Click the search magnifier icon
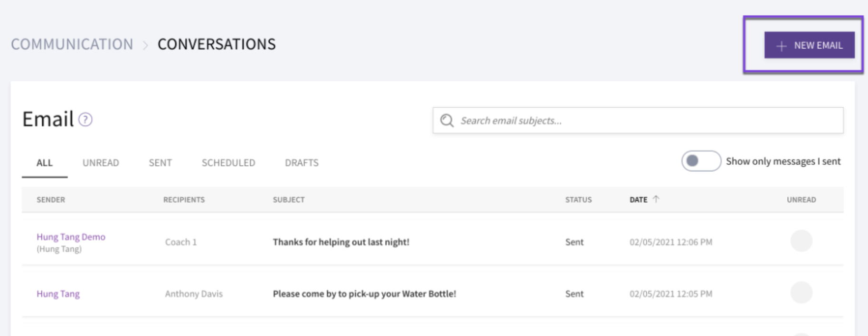The width and height of the screenshot is (868, 336). tap(447, 121)
